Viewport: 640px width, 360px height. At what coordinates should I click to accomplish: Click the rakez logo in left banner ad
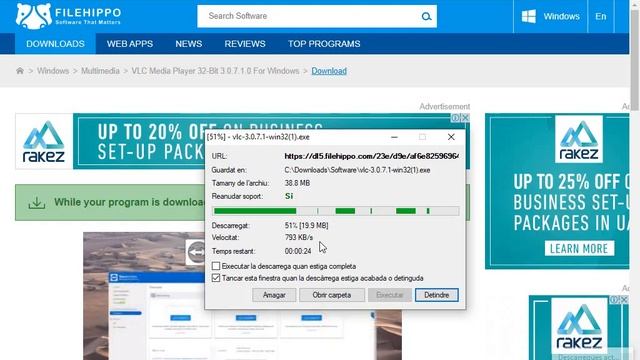point(44,141)
